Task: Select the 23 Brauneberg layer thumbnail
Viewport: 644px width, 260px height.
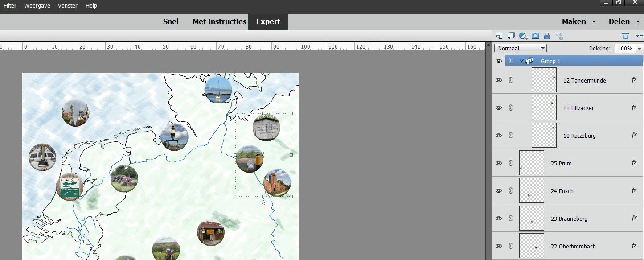Action: tap(531, 219)
